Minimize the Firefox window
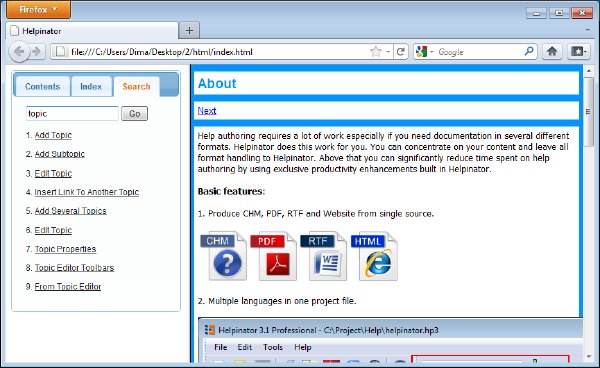Viewport: 600px width, 368px height. click(536, 13)
